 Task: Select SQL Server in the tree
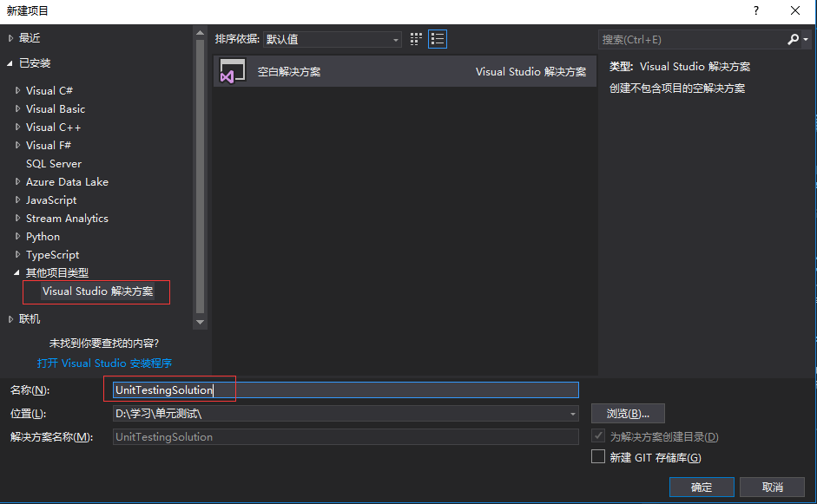(54, 163)
